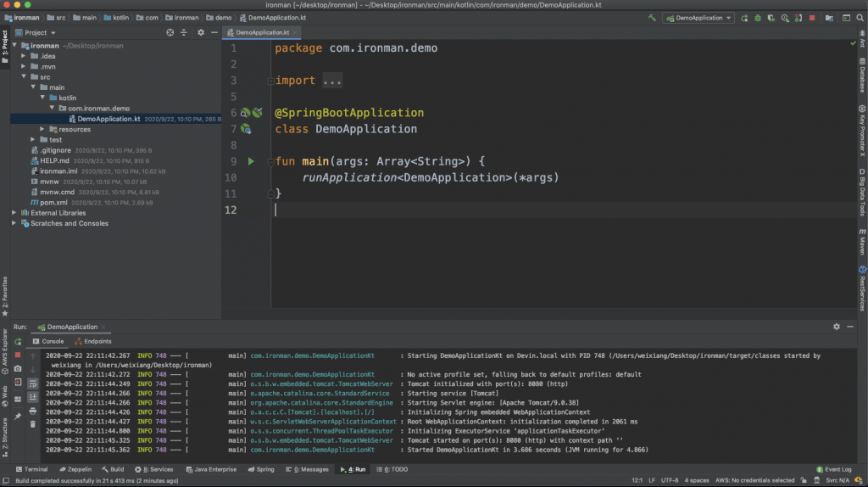Image resolution: width=868 pixels, height=487 pixels.
Task: Click the Build project hammer icon
Action: [x=652, y=18]
